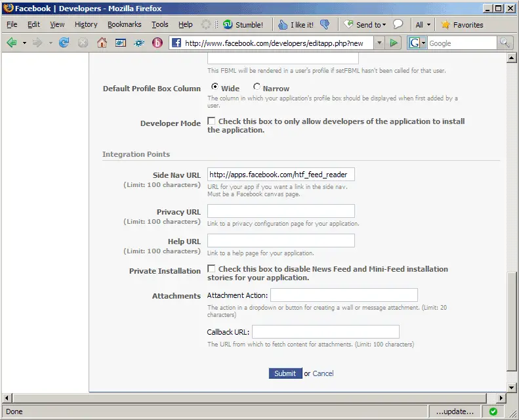Click the toolbar drag handle near Stumble!

pos(216,24)
